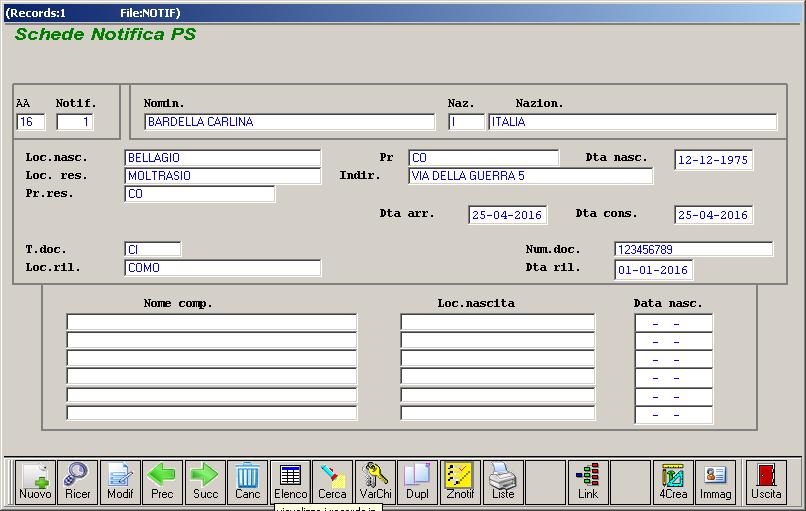Viewport: 806px width, 511px height.
Task: Duplicate record with Dupl button
Action: (x=417, y=482)
